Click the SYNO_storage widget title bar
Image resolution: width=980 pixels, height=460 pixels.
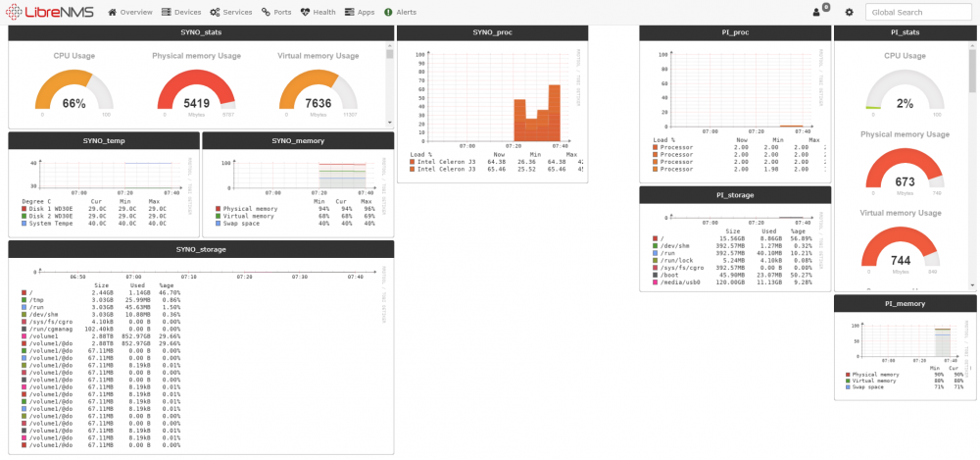coord(201,249)
